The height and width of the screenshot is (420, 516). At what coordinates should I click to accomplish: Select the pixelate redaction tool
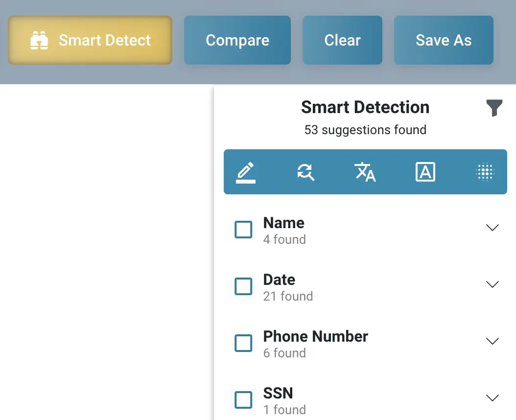click(x=485, y=172)
